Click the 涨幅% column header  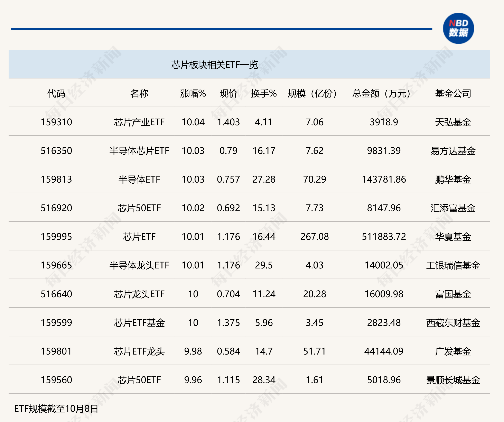(x=193, y=93)
